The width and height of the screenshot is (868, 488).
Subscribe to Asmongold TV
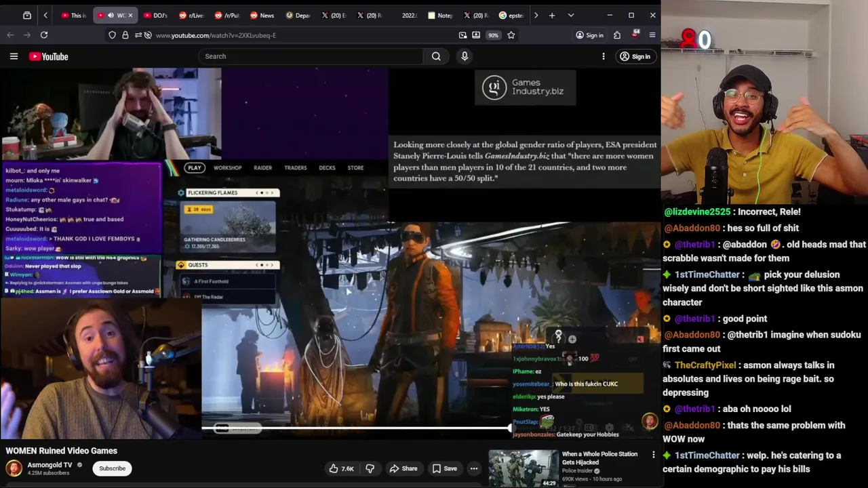point(113,468)
